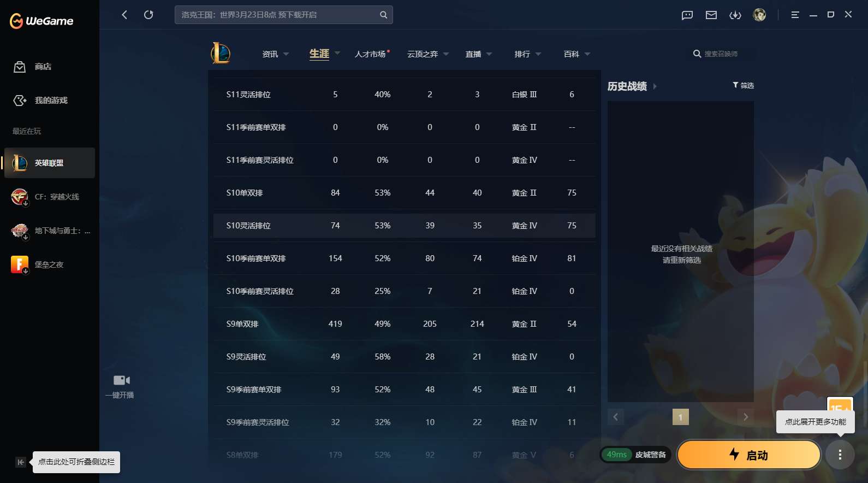This screenshot has height=483, width=868.
Task: Open more functions with three-dot button
Action: point(840,455)
